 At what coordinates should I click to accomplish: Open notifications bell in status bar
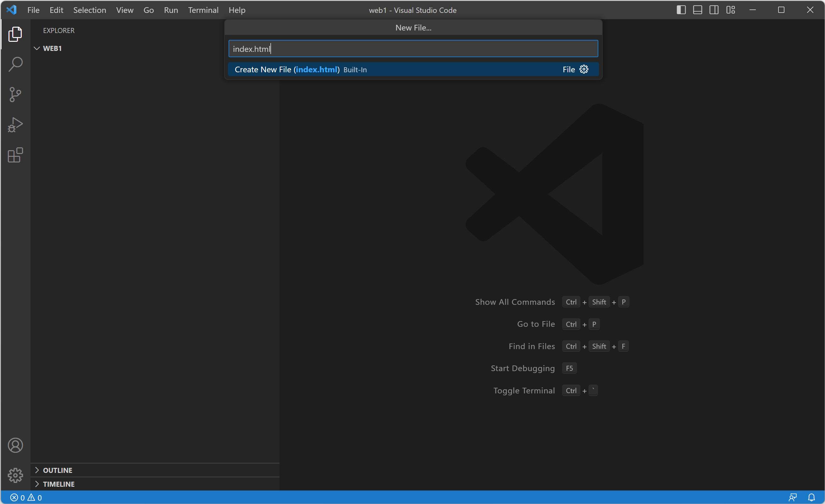point(811,497)
